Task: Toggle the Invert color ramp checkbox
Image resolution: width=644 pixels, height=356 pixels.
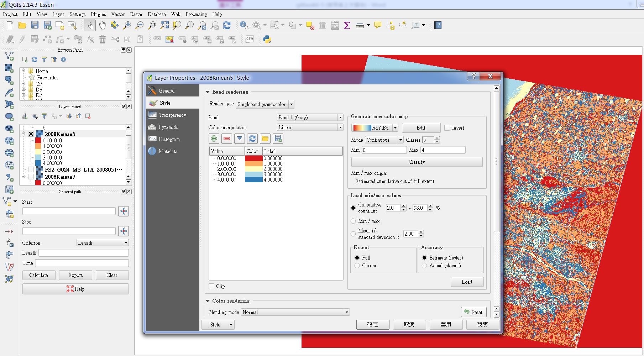Action: (x=447, y=128)
